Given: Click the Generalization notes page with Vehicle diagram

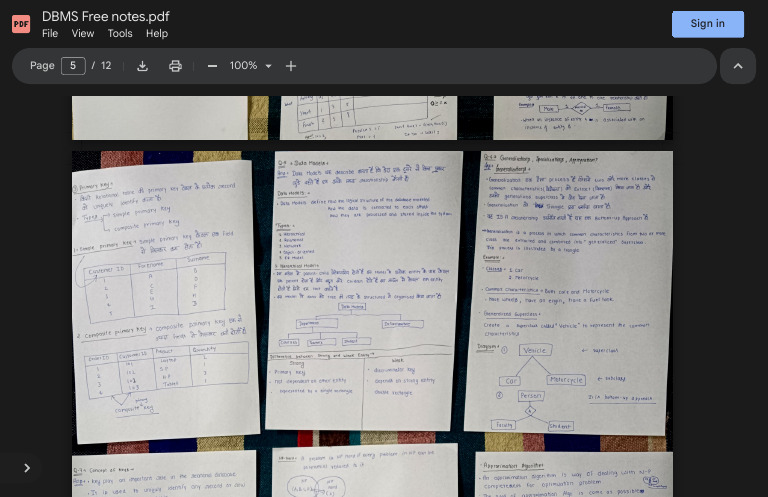Looking at the screenshot, I should 568,293.
